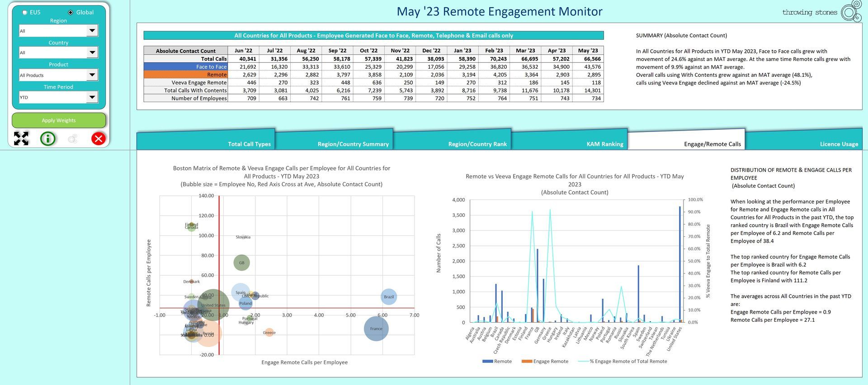Screen dimensions: 868x385
Task: Click the Face to Face blue row label
Action: tap(186, 66)
